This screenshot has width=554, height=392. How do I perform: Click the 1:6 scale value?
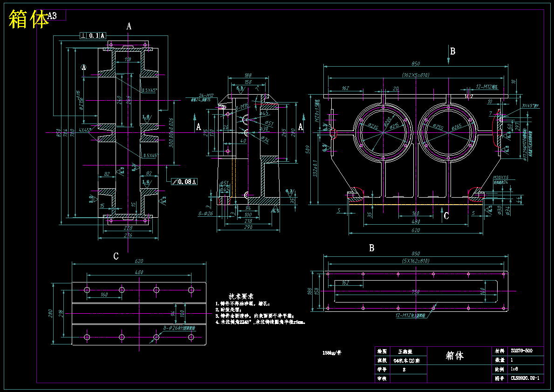pos(514,369)
